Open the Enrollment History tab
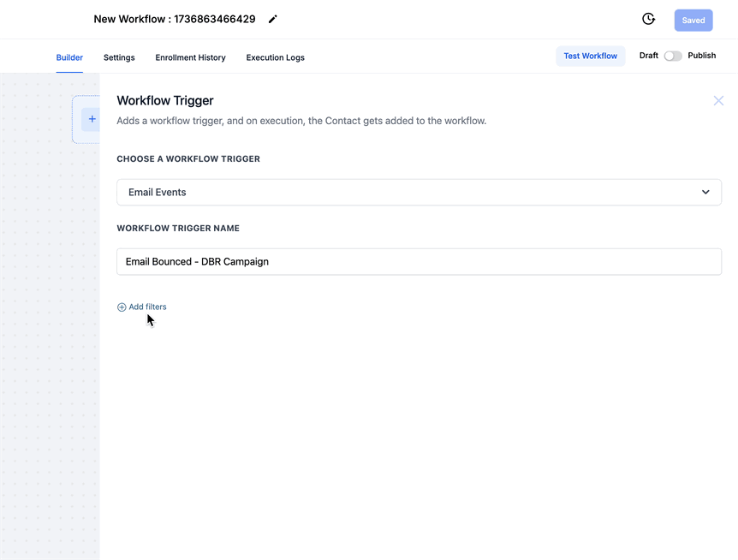738x560 pixels. (190, 57)
